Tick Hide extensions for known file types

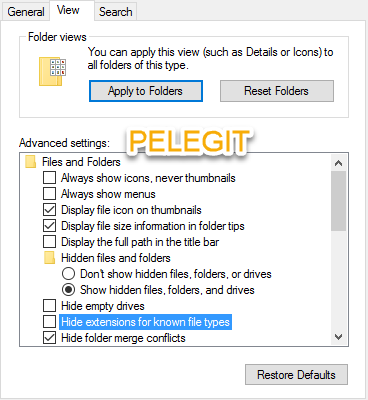pyautogui.click(x=49, y=322)
